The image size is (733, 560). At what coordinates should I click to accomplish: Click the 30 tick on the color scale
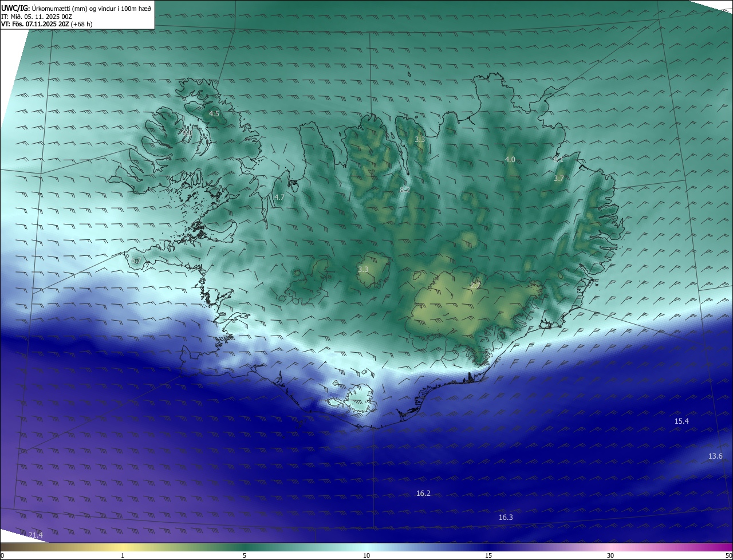(x=610, y=555)
